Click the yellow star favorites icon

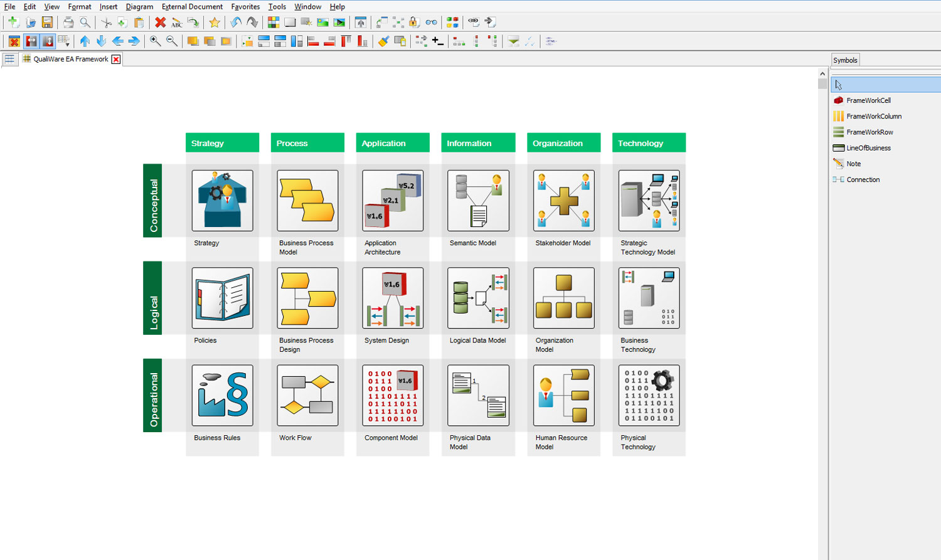(215, 23)
